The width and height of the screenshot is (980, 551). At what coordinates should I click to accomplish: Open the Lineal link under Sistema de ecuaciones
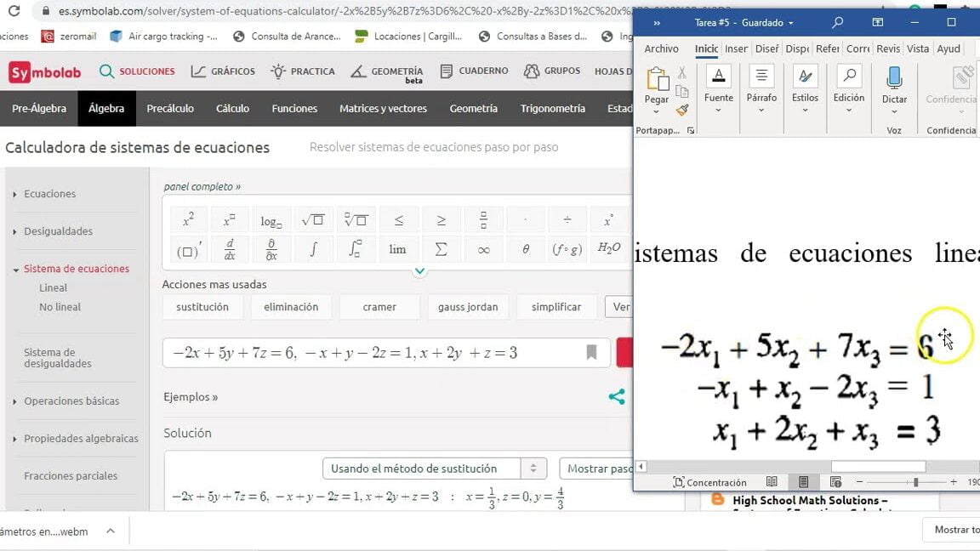(x=53, y=288)
